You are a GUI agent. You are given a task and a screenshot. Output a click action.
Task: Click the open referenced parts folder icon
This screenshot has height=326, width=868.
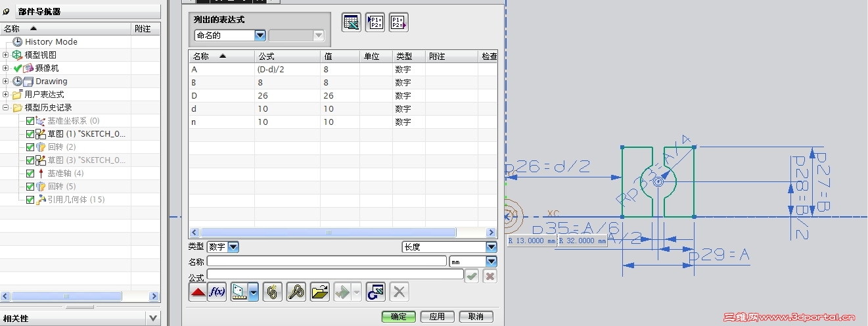[320, 292]
